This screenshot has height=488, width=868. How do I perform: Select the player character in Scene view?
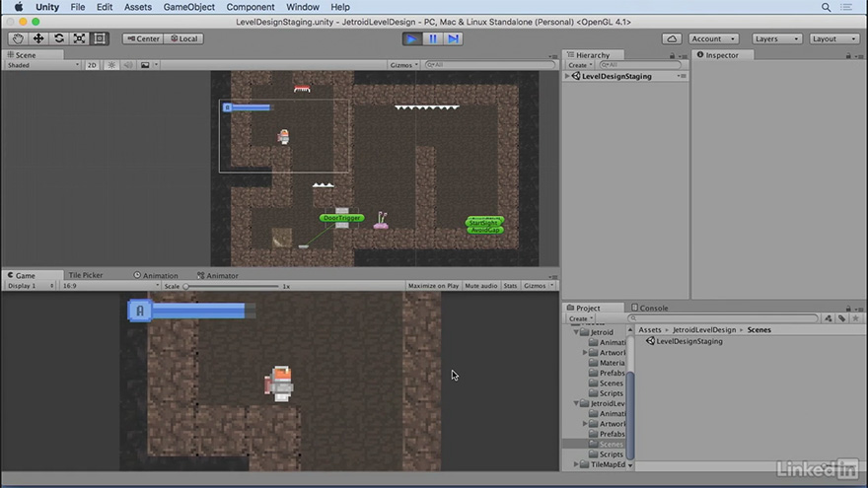tap(283, 136)
